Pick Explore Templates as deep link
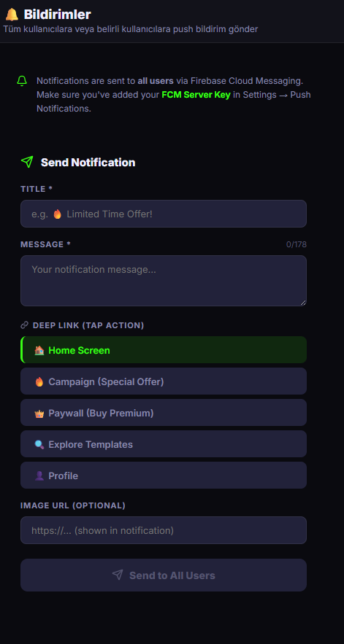 [164, 444]
